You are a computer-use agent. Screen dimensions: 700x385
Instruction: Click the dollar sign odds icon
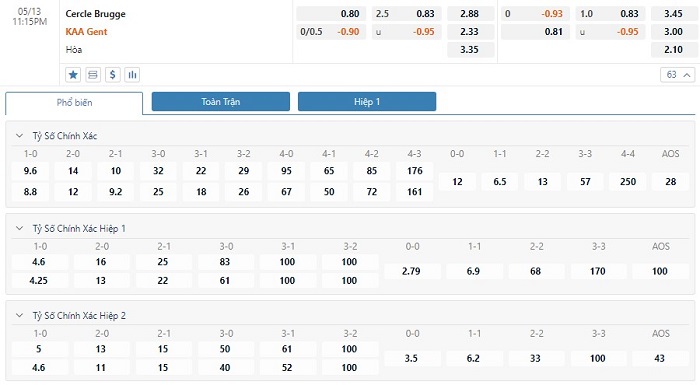112,75
